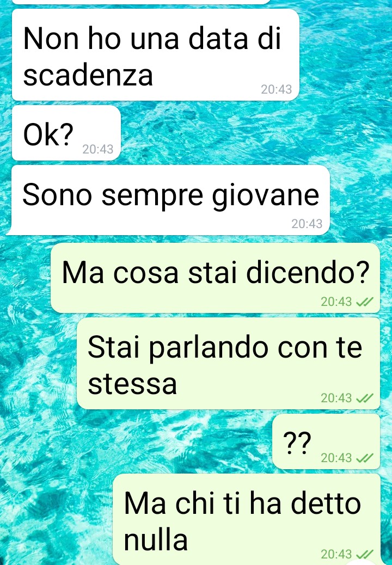
Task: Click the timestamp below 'Sono sempre giovane'
Action: coord(307,224)
